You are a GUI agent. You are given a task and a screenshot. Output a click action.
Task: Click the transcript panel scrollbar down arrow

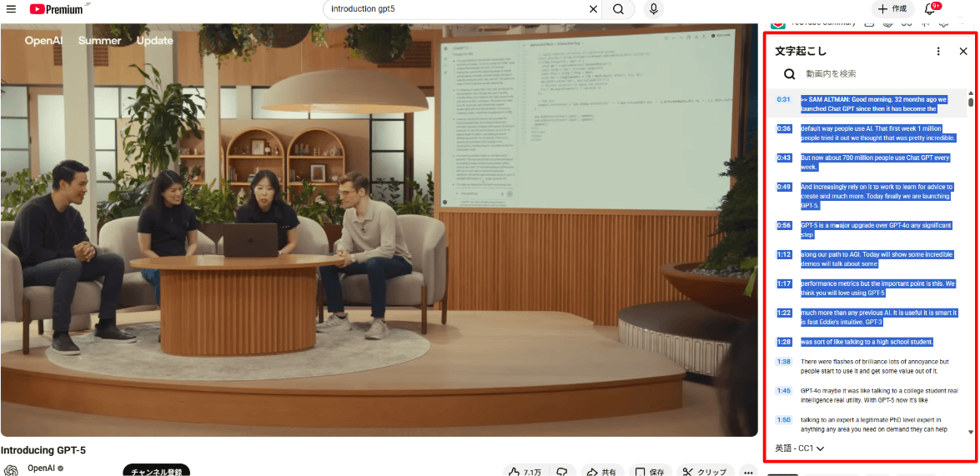tap(971, 432)
